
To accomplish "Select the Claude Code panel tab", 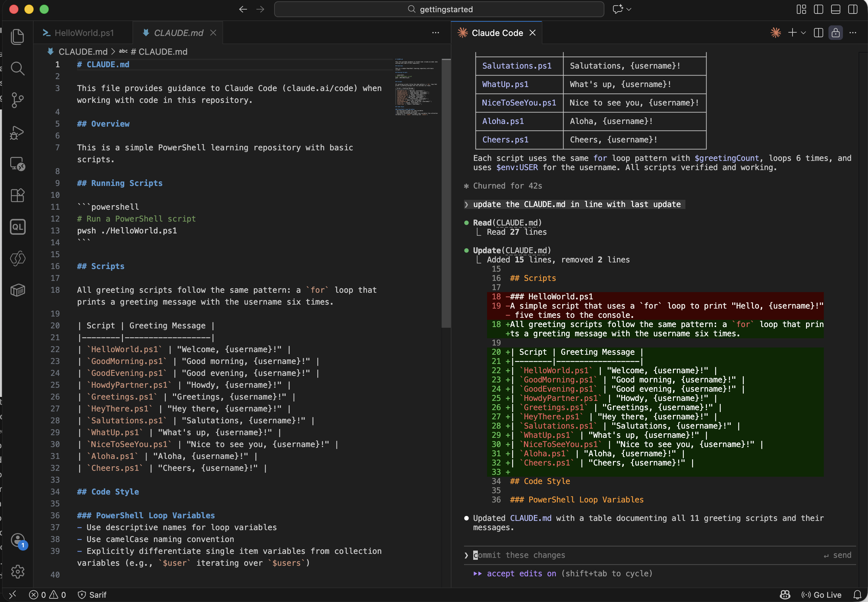I will pos(497,33).
